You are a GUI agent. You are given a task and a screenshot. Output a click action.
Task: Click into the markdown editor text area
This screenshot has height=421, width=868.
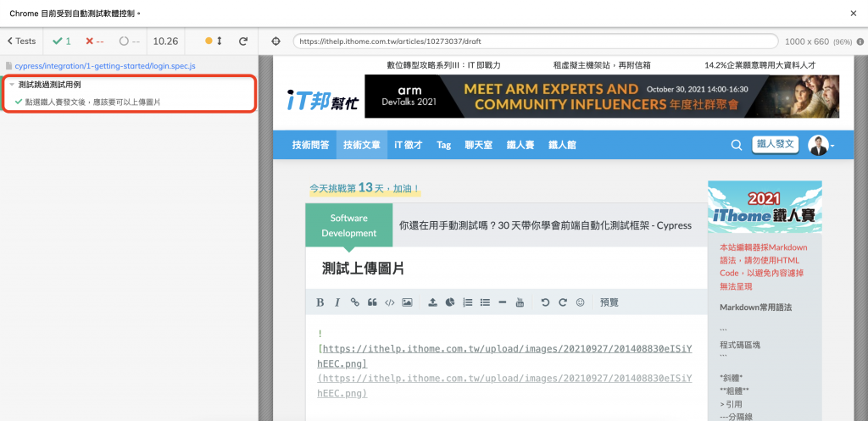pyautogui.click(x=507, y=368)
